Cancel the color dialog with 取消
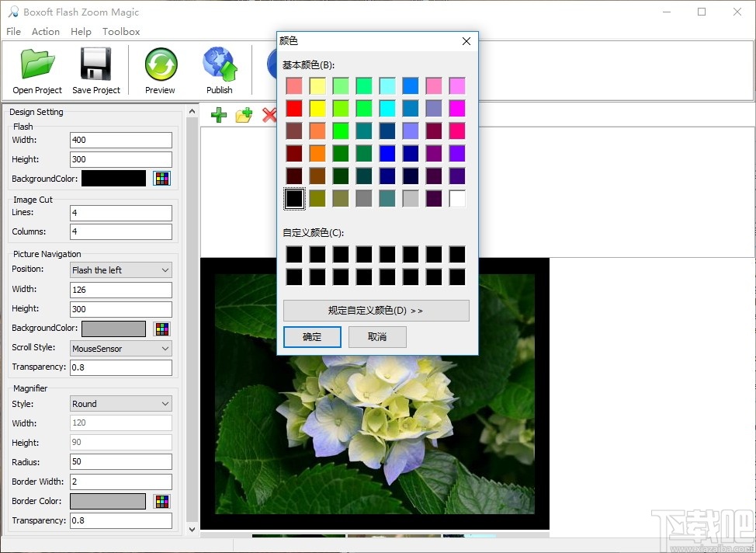Screen dimensions: 756x553 (377, 337)
